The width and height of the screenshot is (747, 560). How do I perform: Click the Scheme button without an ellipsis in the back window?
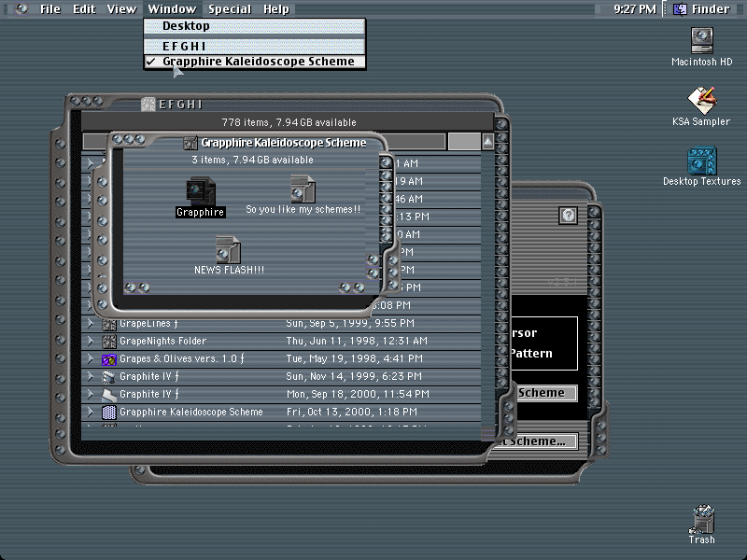[545, 393]
